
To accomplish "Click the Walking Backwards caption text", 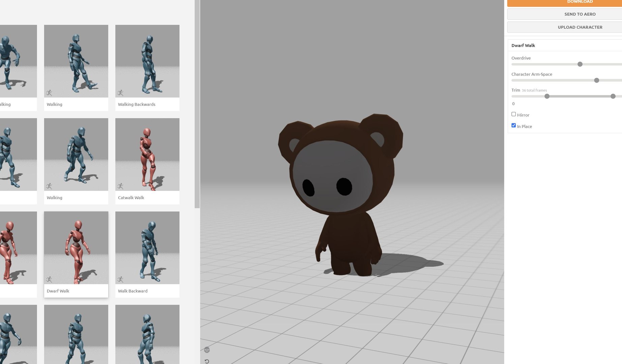I will click(137, 104).
